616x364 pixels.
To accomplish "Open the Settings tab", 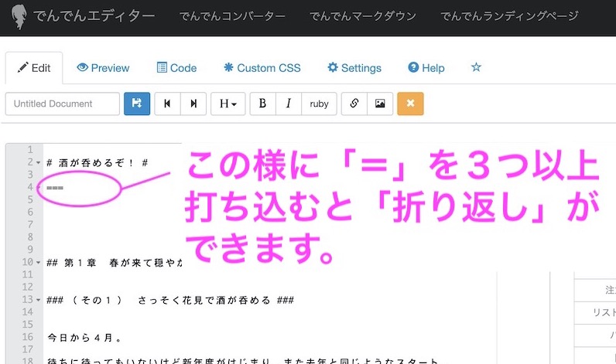I will coord(354,68).
